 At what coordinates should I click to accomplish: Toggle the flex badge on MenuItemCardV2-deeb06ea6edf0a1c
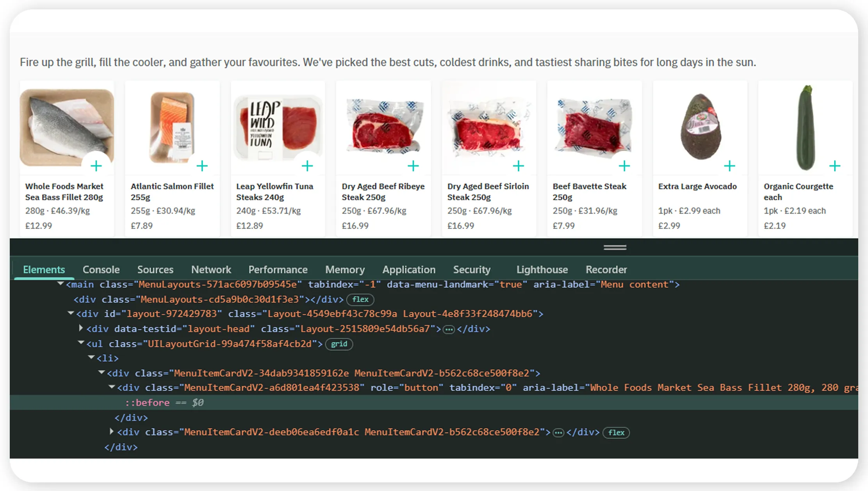point(616,433)
